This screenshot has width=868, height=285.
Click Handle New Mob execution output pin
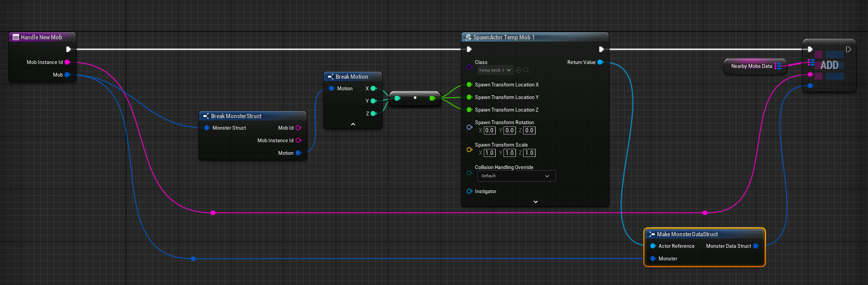pos(68,49)
